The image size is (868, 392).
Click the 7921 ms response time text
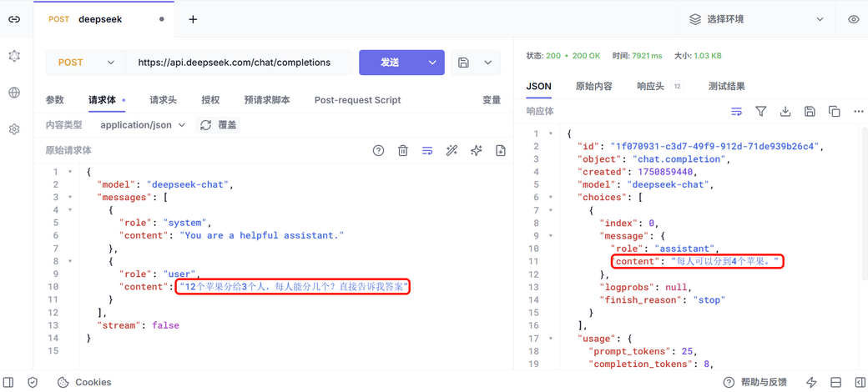[x=645, y=56]
